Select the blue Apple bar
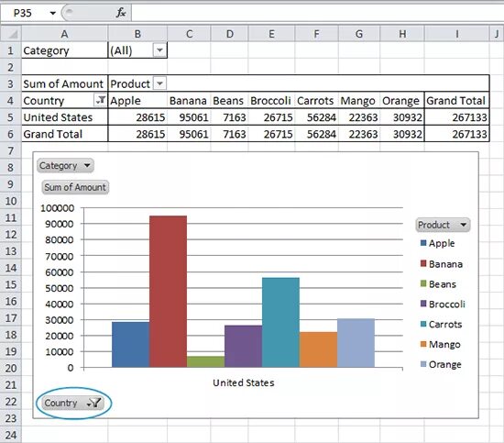Image resolution: width=504 pixels, height=443 pixels. [x=130, y=345]
